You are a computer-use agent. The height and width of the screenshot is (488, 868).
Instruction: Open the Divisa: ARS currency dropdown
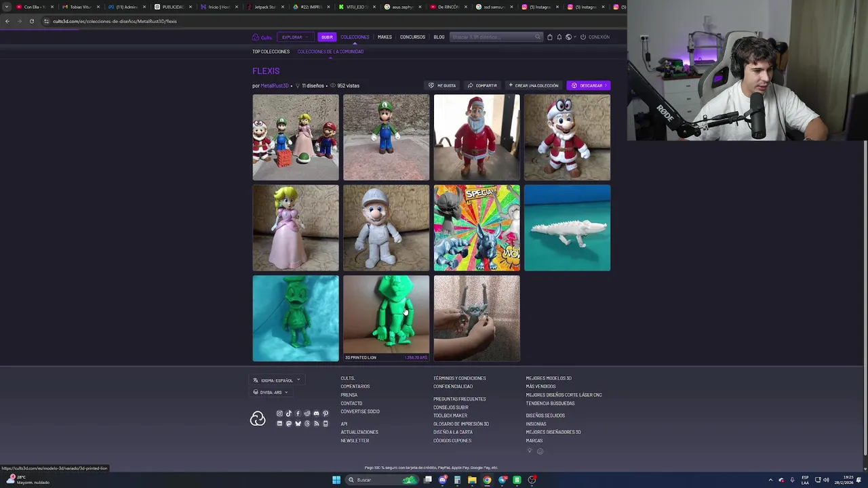click(x=271, y=392)
